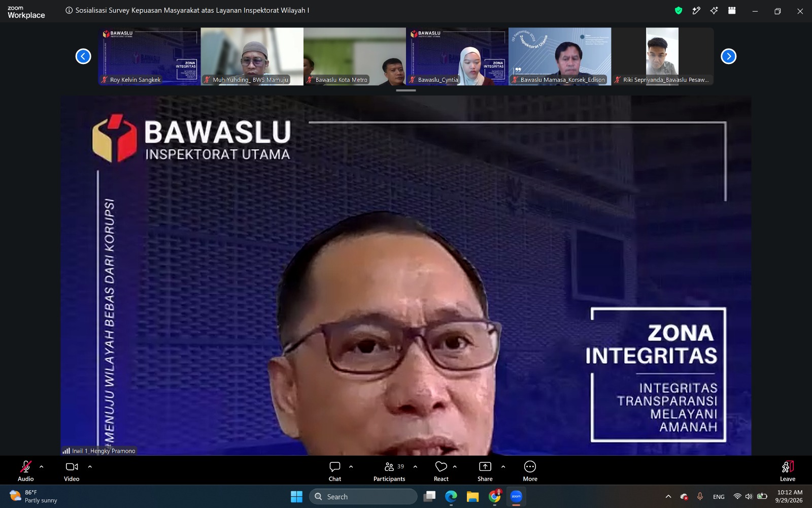Open the AI Companion sparkle icon
812x508 pixels.
(x=714, y=11)
